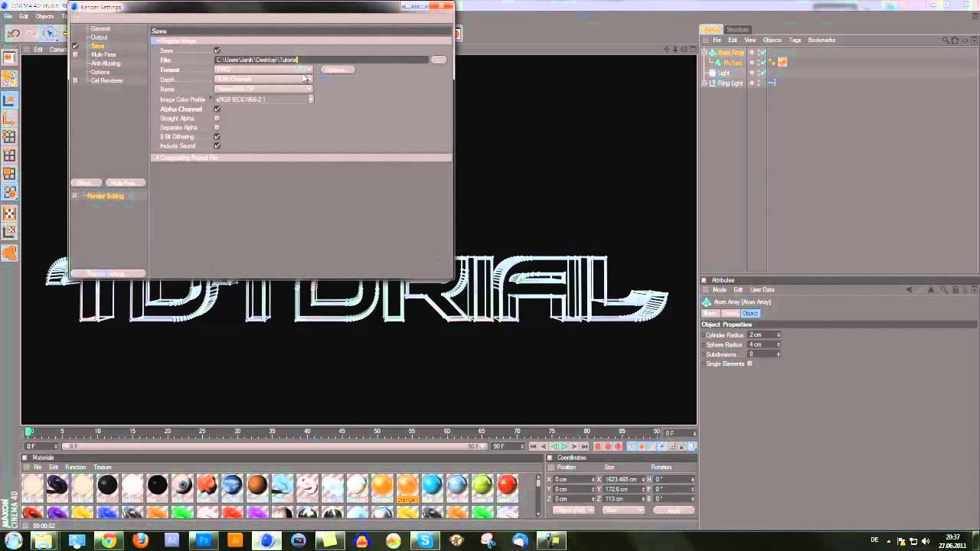Click the File path input field
This screenshot has width=980, height=551.
pyautogui.click(x=321, y=60)
